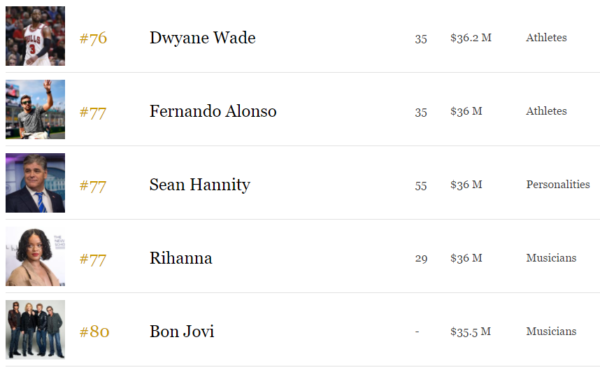Open Dwyane Wade's photo thumbnail
The image size is (600, 370).
tap(35, 36)
